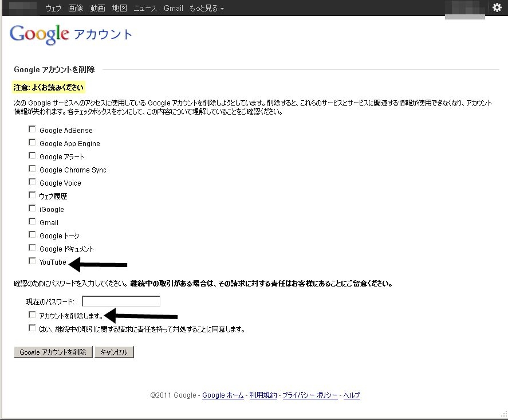Expand the もっと見る dropdown
The width and height of the screenshot is (508, 420).
coord(206,8)
